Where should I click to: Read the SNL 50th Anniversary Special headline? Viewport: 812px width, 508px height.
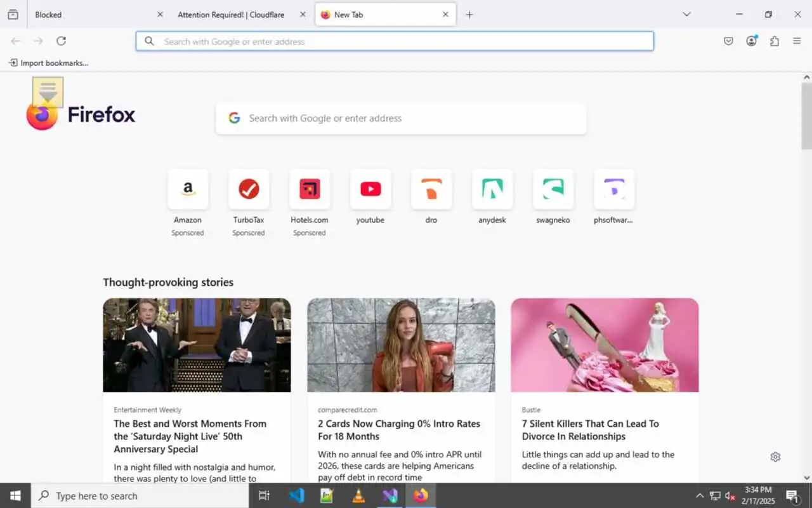pyautogui.click(x=190, y=436)
